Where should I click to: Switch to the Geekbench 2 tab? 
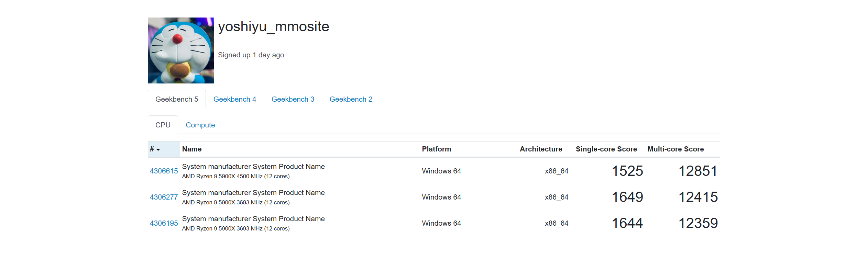(x=351, y=99)
